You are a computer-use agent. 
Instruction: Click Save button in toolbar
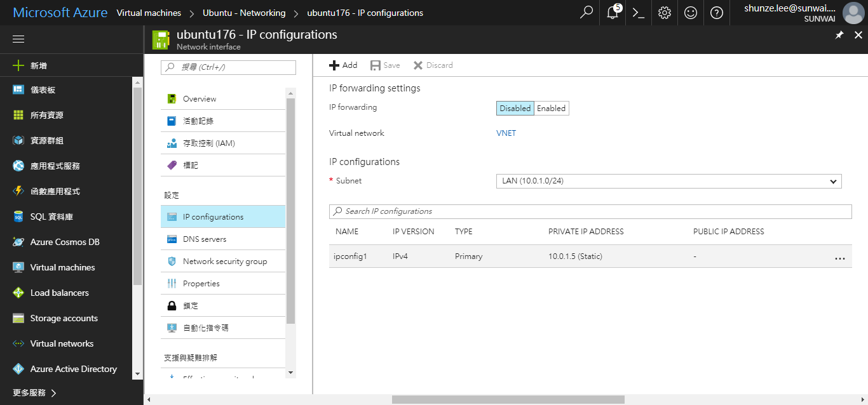point(385,65)
